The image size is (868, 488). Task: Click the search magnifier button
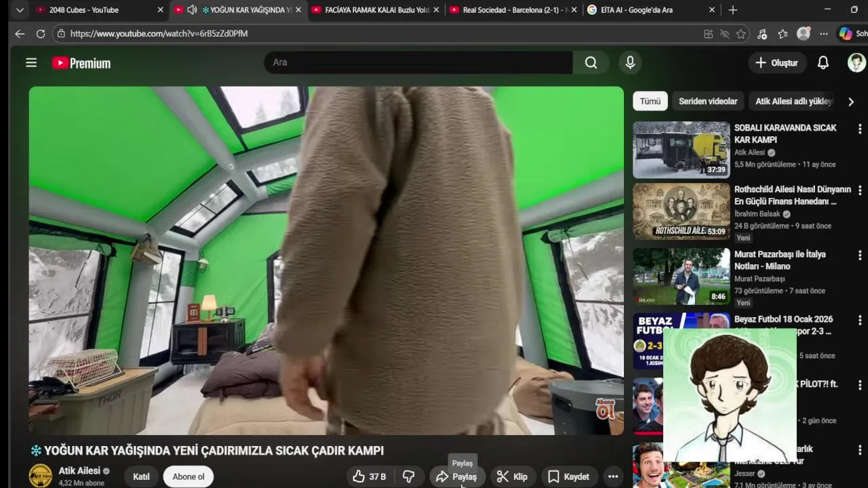pyautogui.click(x=591, y=62)
